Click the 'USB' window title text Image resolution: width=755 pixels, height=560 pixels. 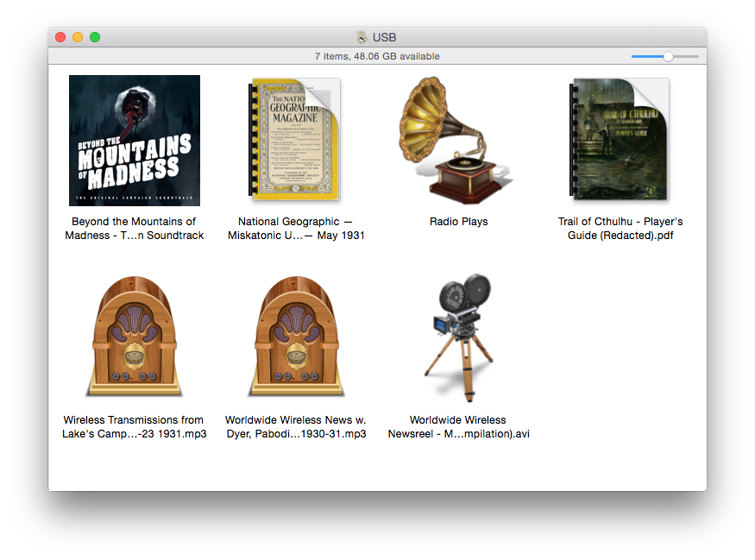pyautogui.click(x=384, y=38)
